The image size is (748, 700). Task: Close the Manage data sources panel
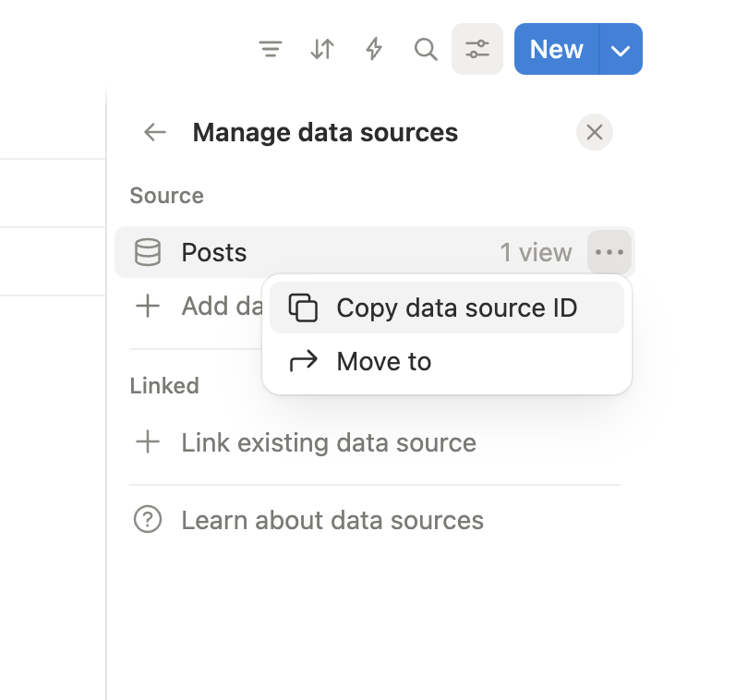[x=594, y=132]
